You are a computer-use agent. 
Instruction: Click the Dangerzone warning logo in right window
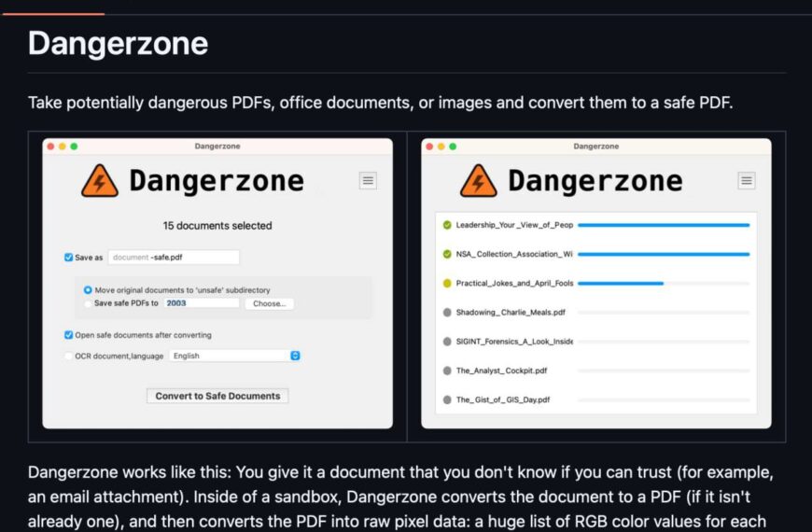pyautogui.click(x=479, y=181)
